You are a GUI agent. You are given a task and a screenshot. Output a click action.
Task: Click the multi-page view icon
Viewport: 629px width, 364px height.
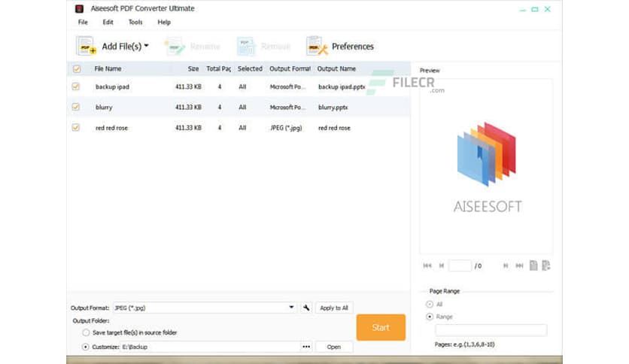(x=546, y=265)
